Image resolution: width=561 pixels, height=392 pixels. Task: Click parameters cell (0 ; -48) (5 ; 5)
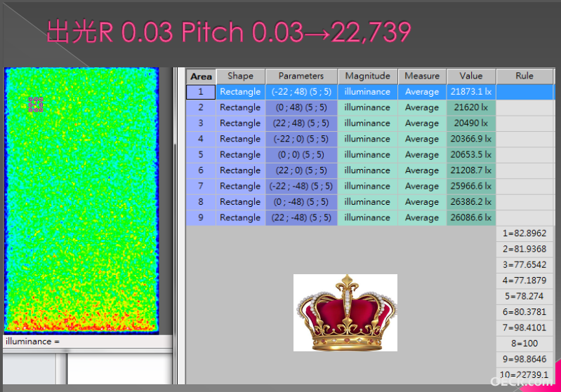click(301, 202)
